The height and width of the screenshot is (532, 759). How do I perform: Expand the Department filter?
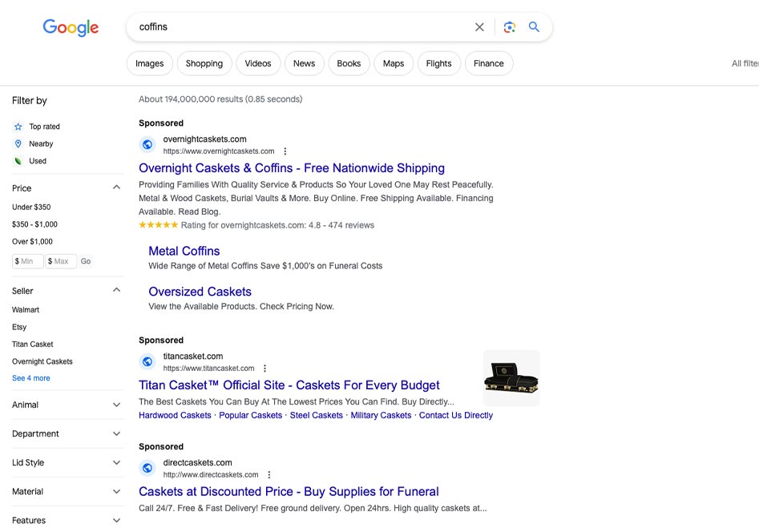point(117,433)
